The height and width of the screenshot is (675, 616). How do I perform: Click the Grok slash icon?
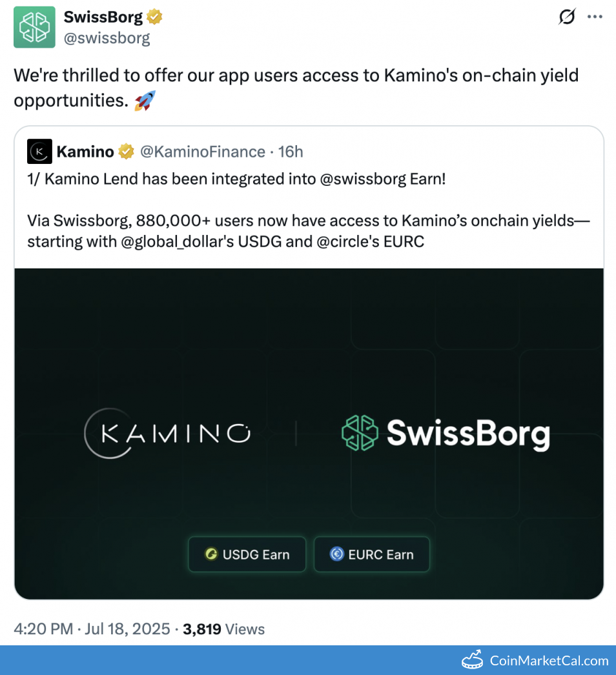566,17
